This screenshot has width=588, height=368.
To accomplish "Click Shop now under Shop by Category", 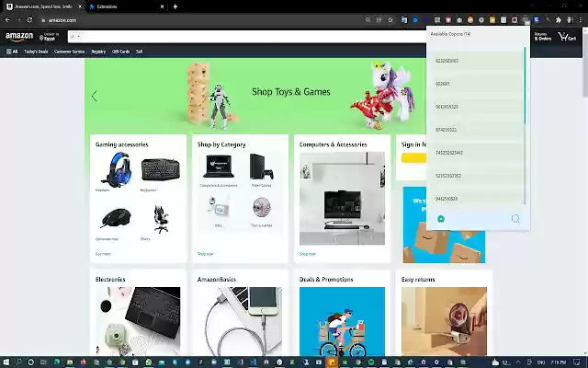I will point(205,254).
